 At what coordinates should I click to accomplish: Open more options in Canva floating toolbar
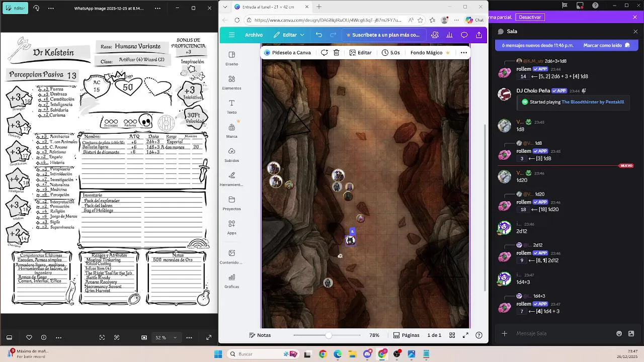tap(463, 52)
